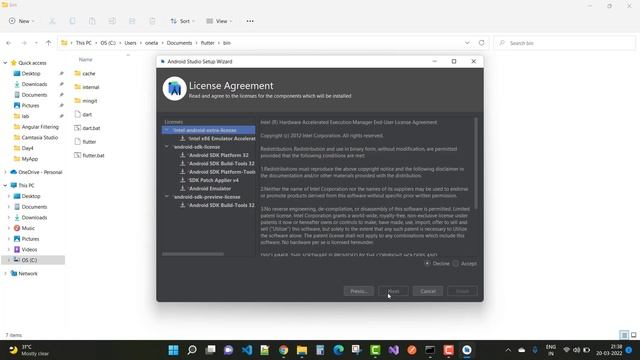Viewport: 640px width, 360px height.
Task: Expand OneDrive - Personal in navigation pane
Action: pyautogui.click(x=5, y=172)
